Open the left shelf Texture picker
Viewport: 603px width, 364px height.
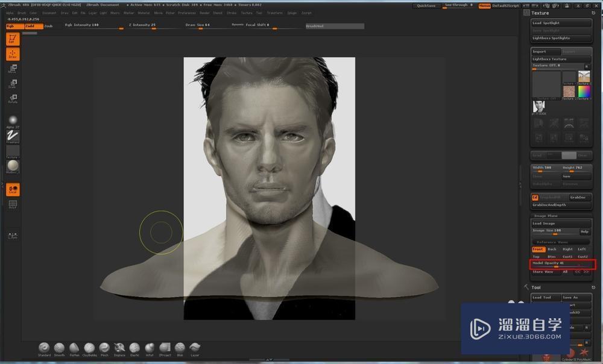coord(13,152)
